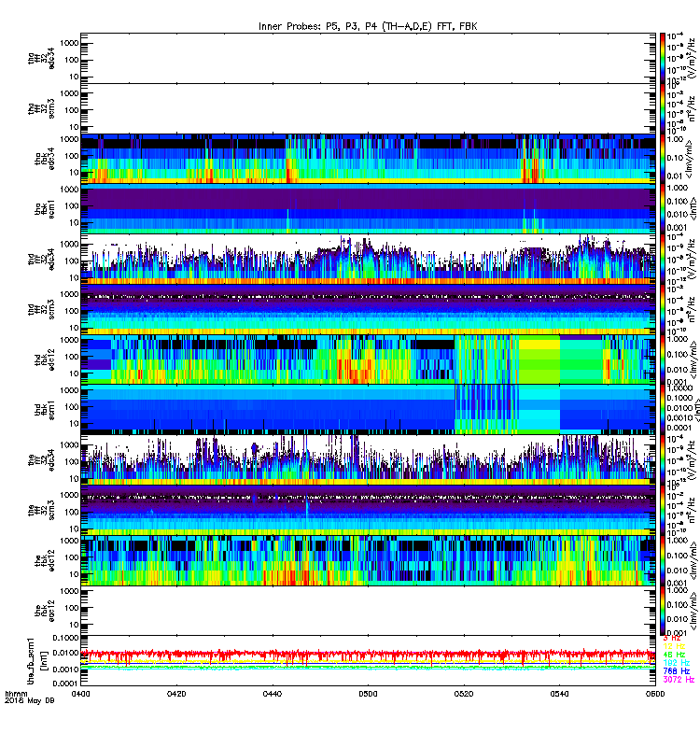Click the "the fff 32 edc34" panel label

pos(41,459)
